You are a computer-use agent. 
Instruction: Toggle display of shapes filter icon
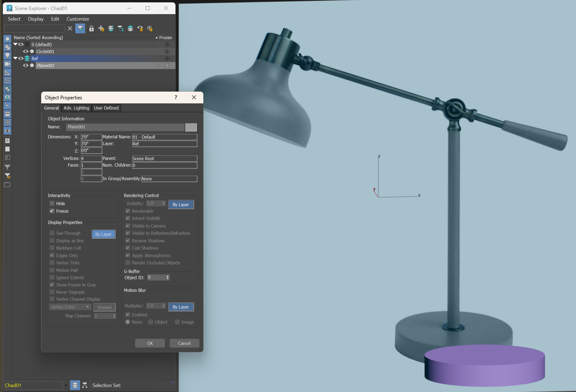click(x=7, y=47)
